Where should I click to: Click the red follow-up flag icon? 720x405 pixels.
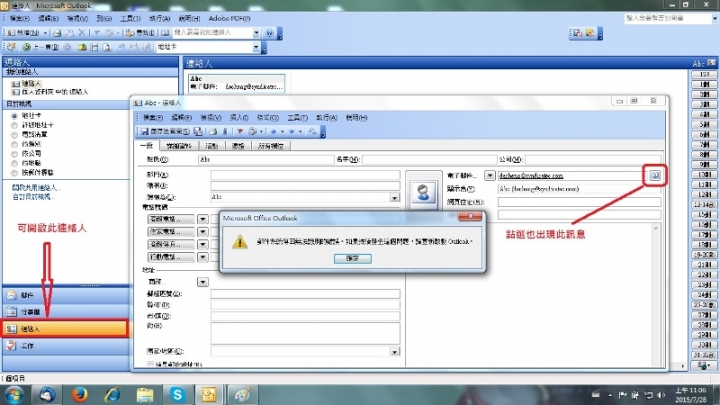click(240, 132)
